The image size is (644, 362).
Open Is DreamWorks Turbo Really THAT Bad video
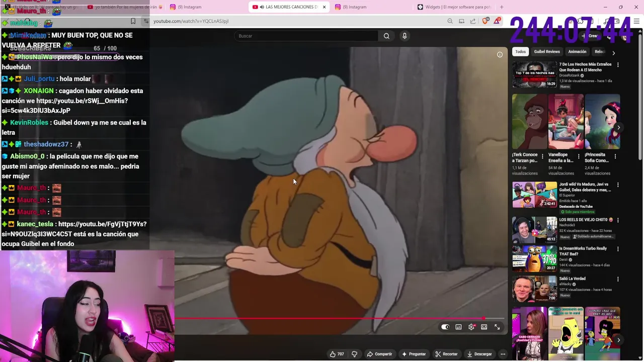tap(583, 251)
